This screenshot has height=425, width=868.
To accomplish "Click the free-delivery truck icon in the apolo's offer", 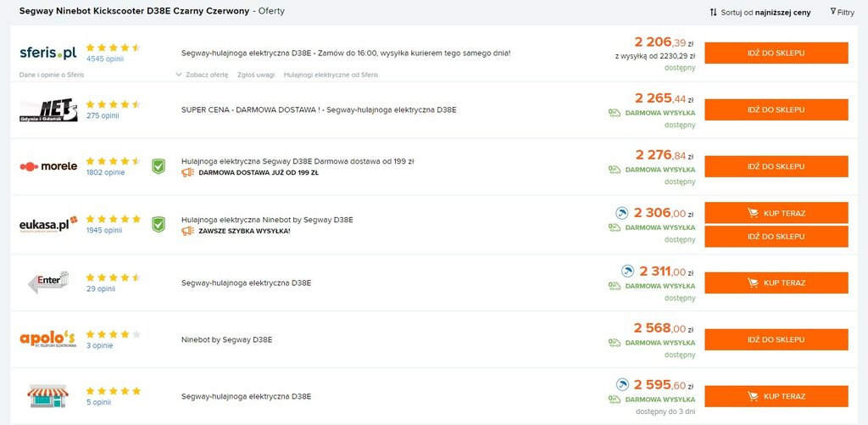I will (615, 343).
